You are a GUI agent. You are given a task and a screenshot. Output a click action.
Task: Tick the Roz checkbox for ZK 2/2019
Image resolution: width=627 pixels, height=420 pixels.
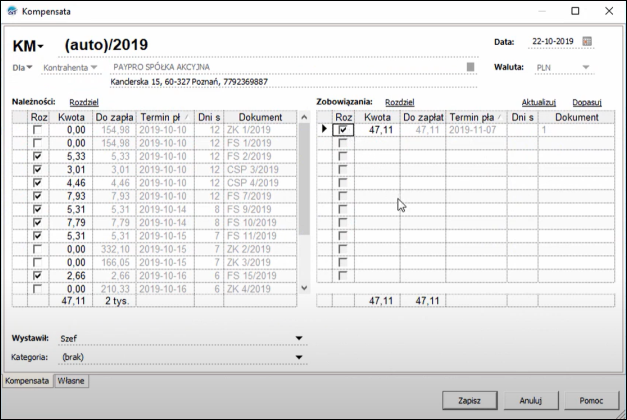click(x=37, y=249)
